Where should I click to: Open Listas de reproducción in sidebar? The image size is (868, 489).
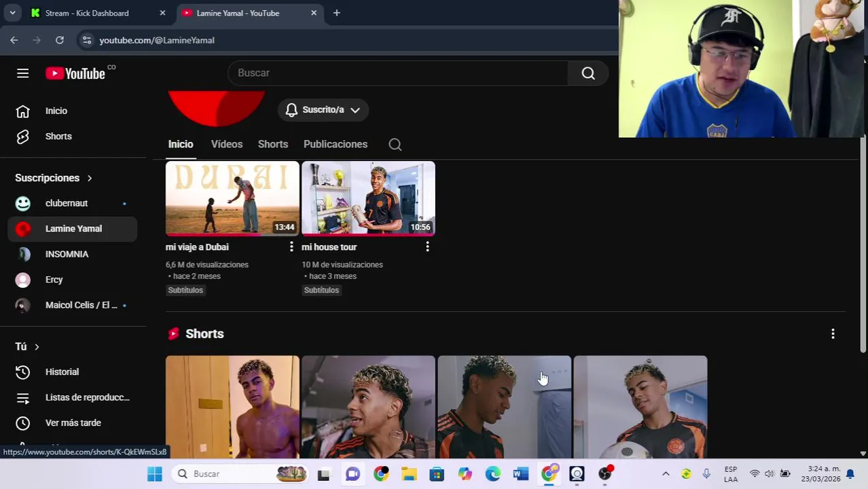[x=73, y=397]
